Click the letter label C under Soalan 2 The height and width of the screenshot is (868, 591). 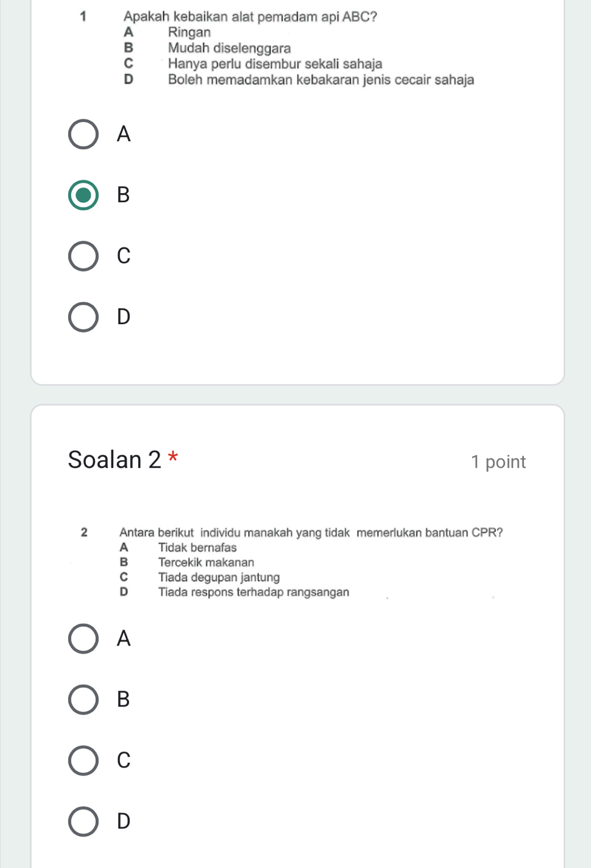pyautogui.click(x=124, y=760)
